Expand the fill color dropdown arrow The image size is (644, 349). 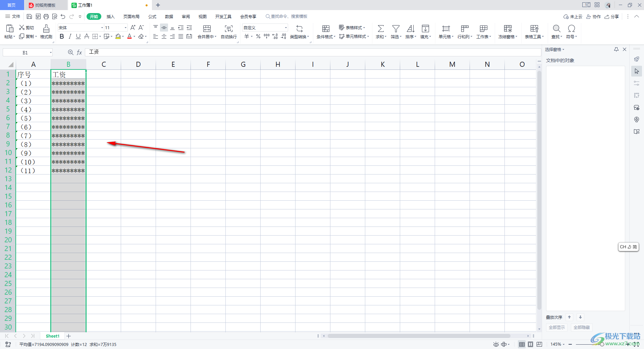click(123, 37)
